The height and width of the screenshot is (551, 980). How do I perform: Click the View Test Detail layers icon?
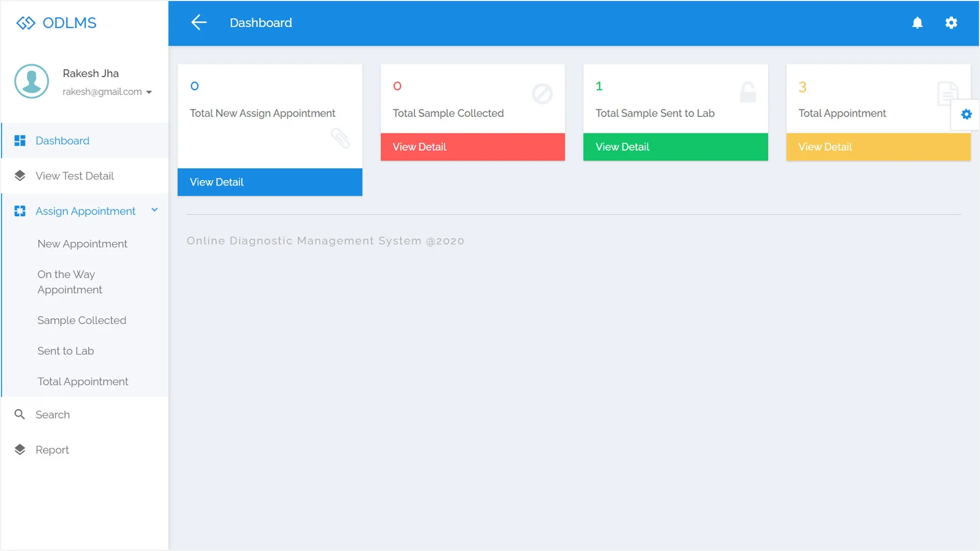click(x=20, y=176)
